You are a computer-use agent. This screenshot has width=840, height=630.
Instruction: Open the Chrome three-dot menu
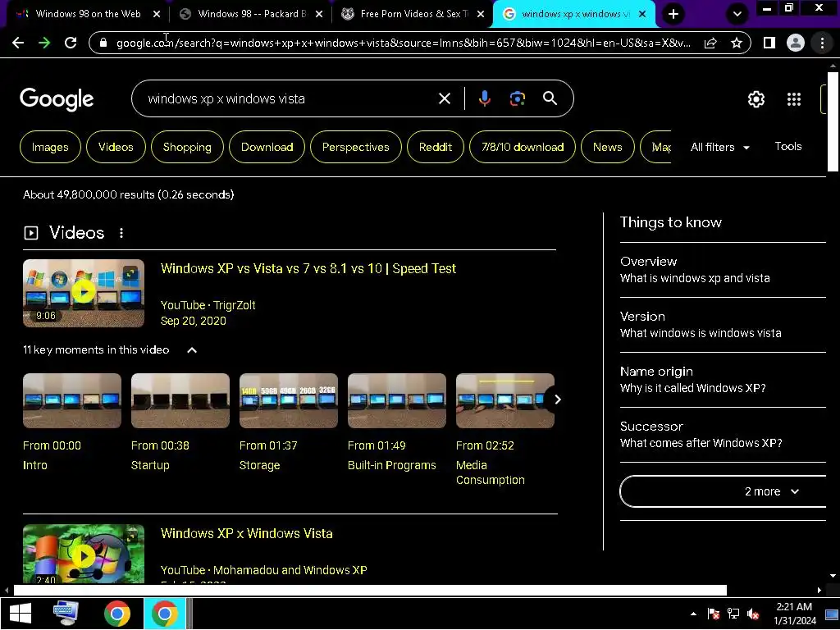[822, 43]
